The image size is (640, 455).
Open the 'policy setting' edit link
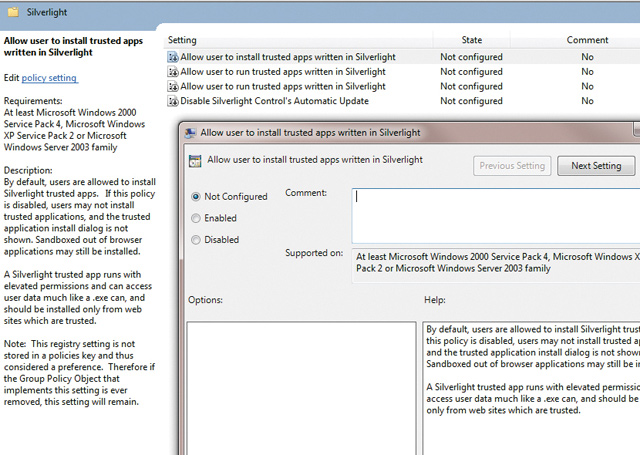pos(49,78)
